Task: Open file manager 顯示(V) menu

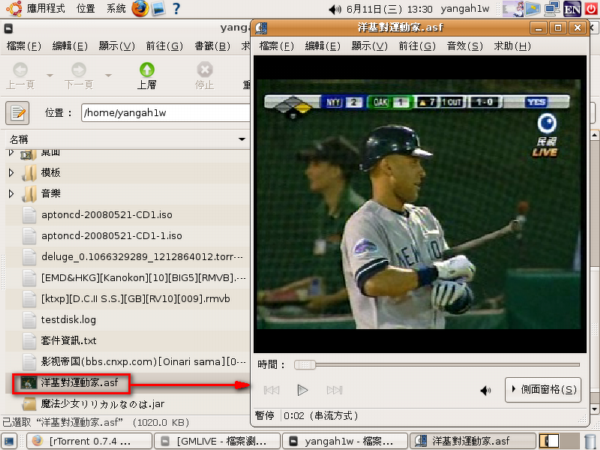Action: click(x=117, y=46)
